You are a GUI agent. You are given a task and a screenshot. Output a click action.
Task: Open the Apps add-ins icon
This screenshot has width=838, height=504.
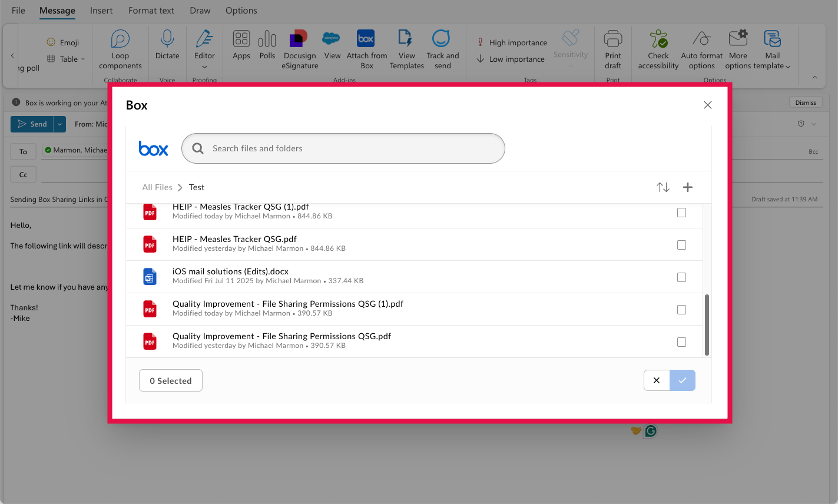point(241,45)
